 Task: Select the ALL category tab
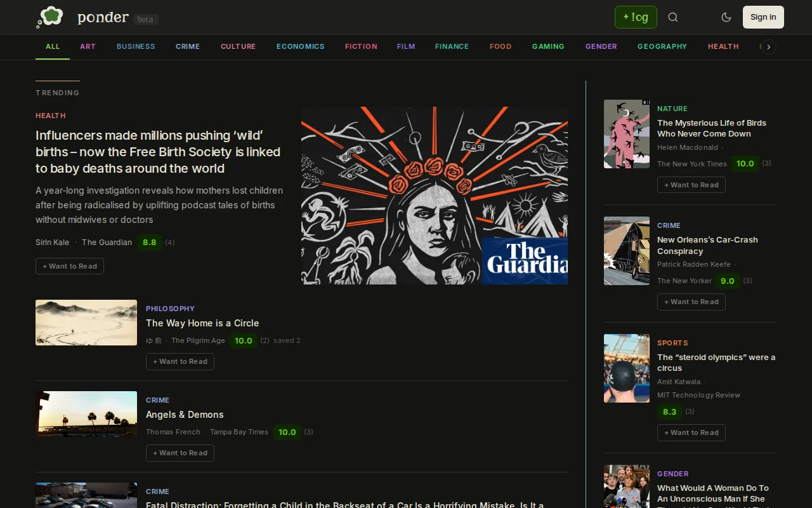pyautogui.click(x=53, y=46)
